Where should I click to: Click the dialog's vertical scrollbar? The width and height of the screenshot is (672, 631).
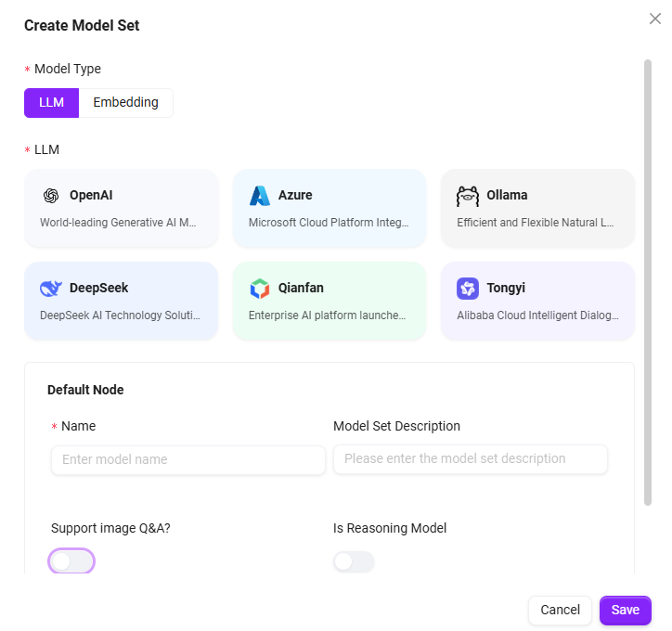tap(647, 278)
